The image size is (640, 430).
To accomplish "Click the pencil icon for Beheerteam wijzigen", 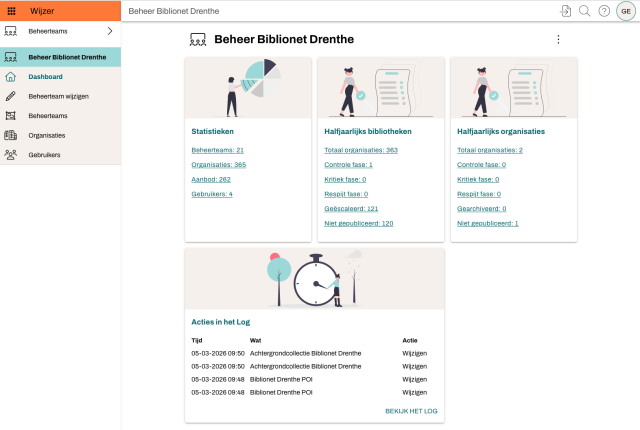I will (11, 96).
